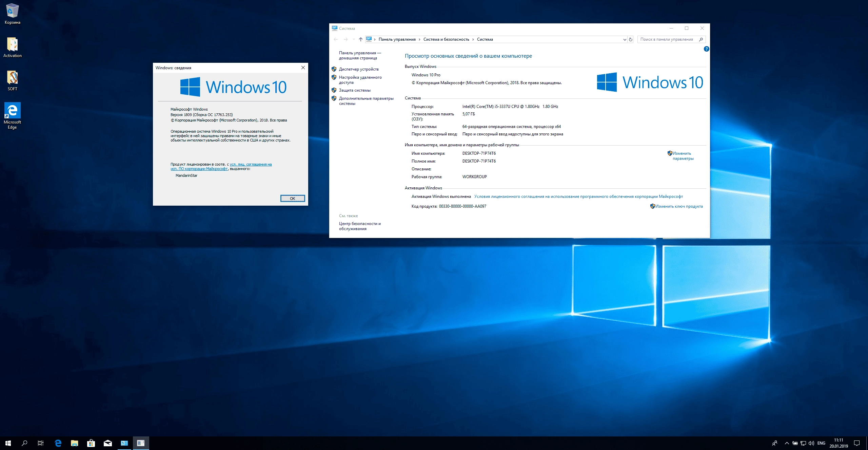868x450 pixels.
Task: Click the Система window title icon
Action: tap(335, 28)
